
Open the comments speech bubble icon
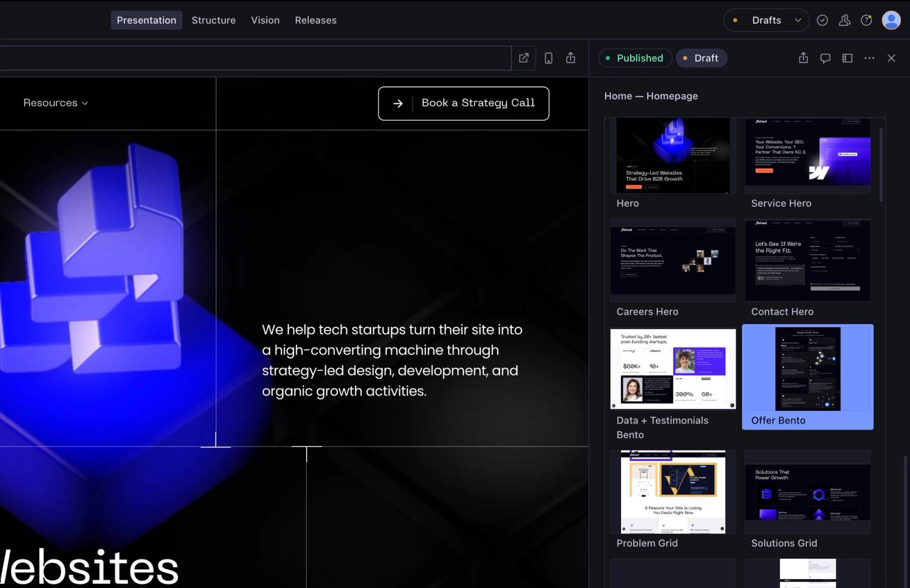825,58
